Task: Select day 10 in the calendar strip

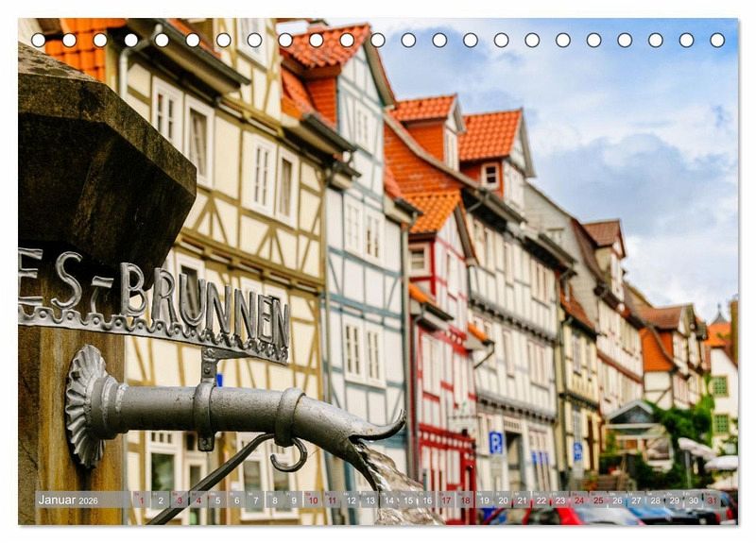Action: coord(312,501)
